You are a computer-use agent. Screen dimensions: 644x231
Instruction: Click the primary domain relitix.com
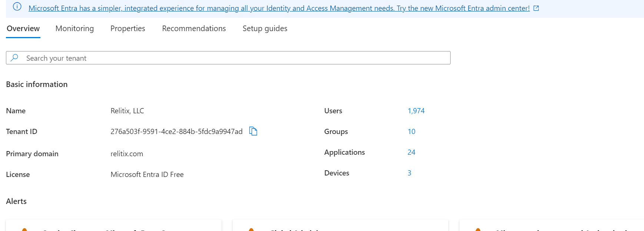point(127,154)
